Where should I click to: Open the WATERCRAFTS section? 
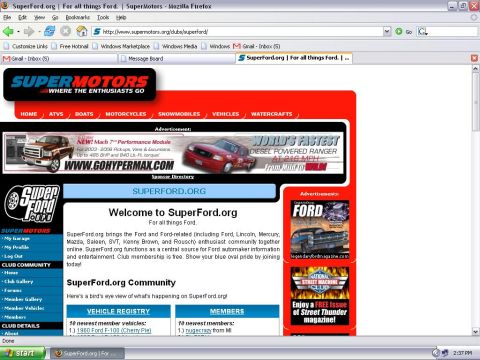click(272, 114)
